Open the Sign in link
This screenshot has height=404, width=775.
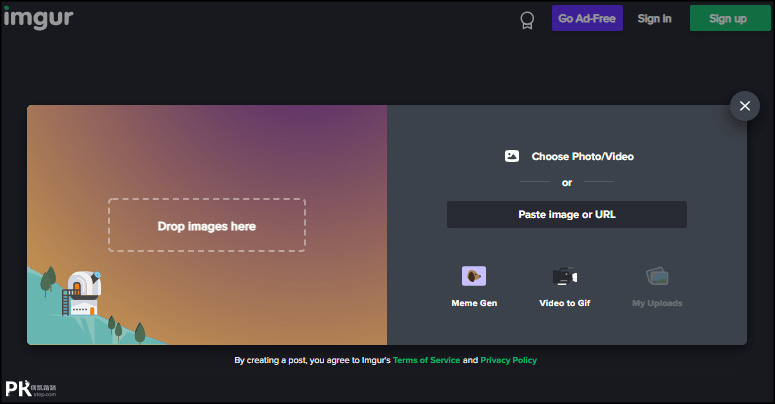(x=654, y=19)
